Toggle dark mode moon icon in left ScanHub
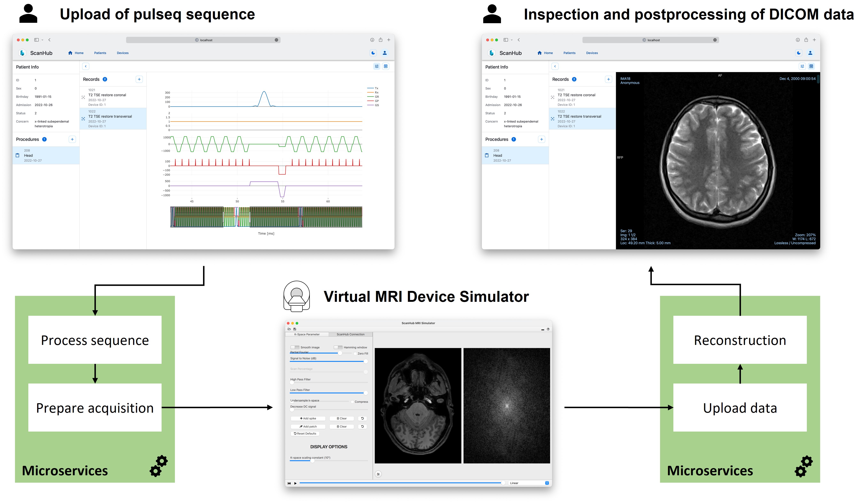The width and height of the screenshot is (868, 503). tap(373, 53)
